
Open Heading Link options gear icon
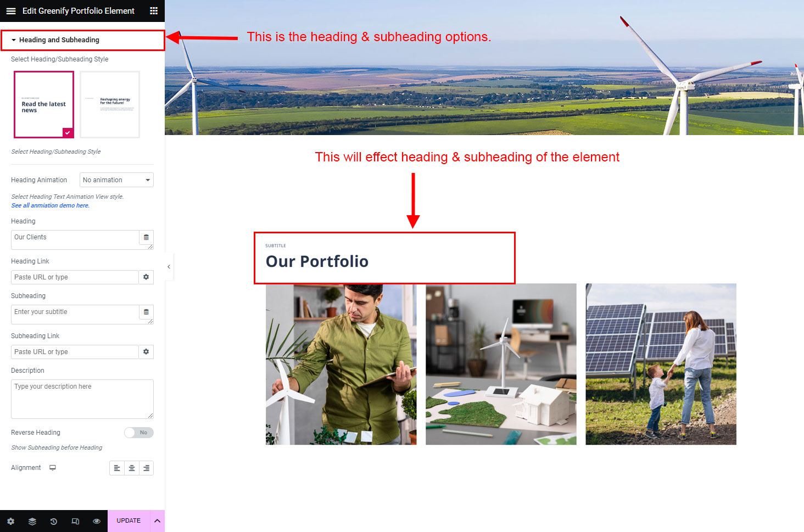(146, 277)
